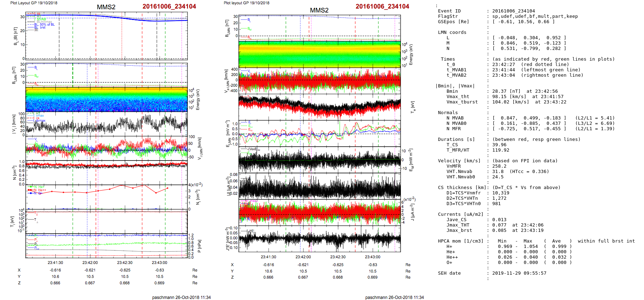This screenshot has height=300, width=644.
Task: Click the LMN coords heading
Action: click(x=452, y=32)
